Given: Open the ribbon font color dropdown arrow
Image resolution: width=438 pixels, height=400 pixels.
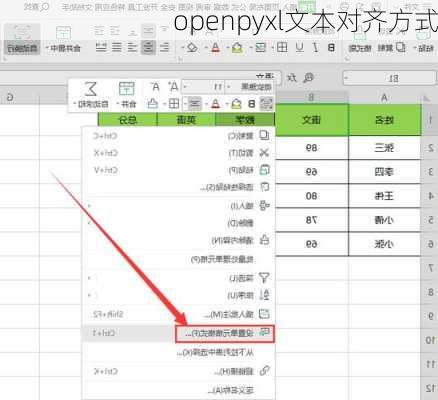Looking at the screenshot, I should coord(206,48).
